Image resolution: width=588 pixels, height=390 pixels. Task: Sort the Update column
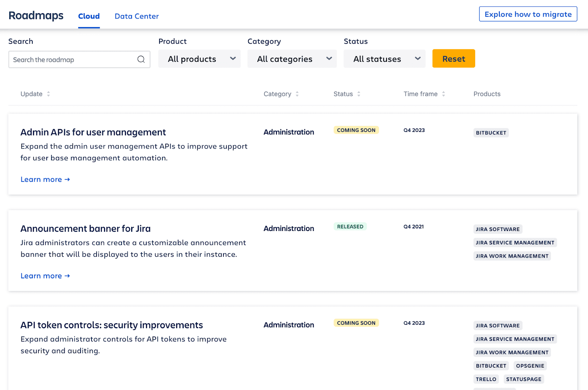coord(48,94)
